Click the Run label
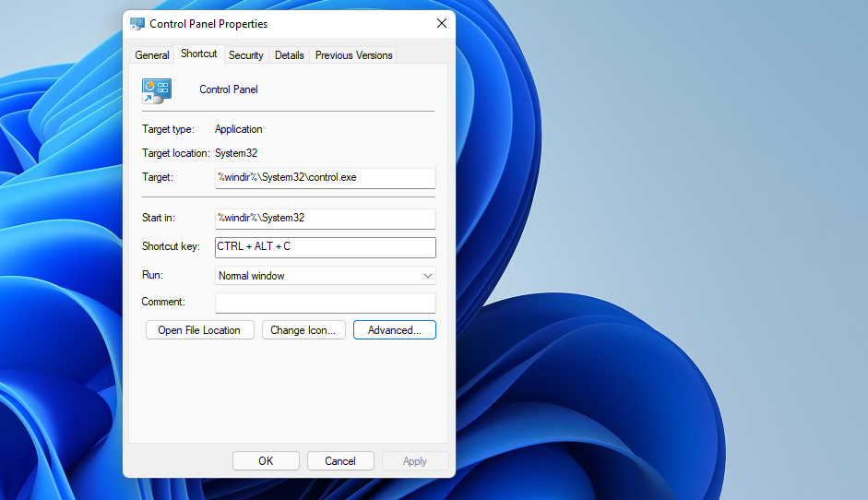The image size is (868, 500). (153, 275)
